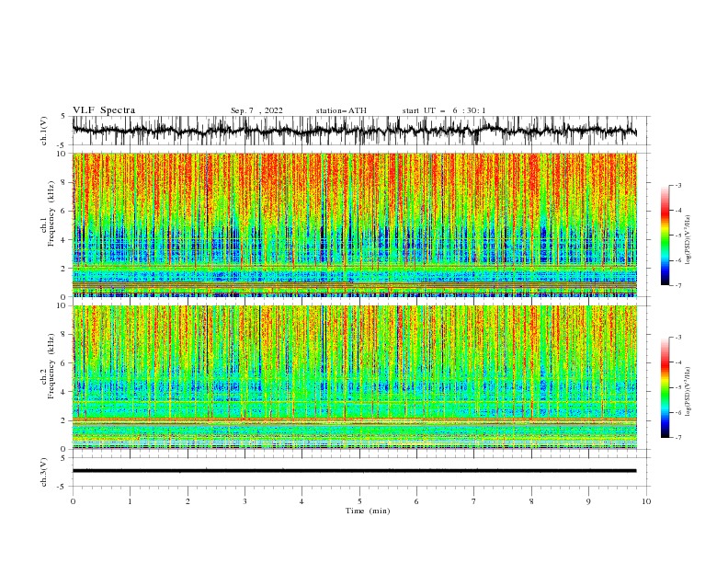This screenshot has height=563, width=728.
Task: Click the ch.2 spectrogram panel
Action: click(x=354, y=377)
